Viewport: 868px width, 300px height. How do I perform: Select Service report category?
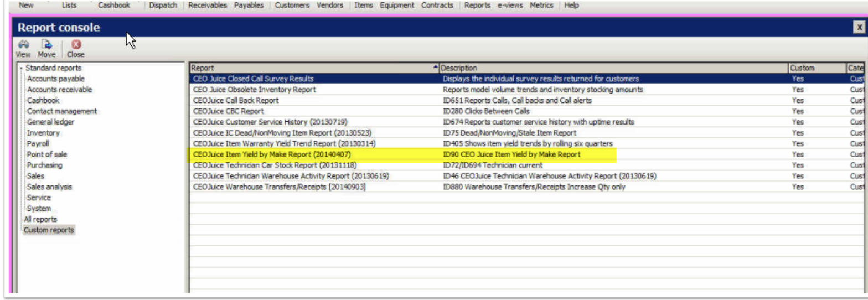coord(39,198)
